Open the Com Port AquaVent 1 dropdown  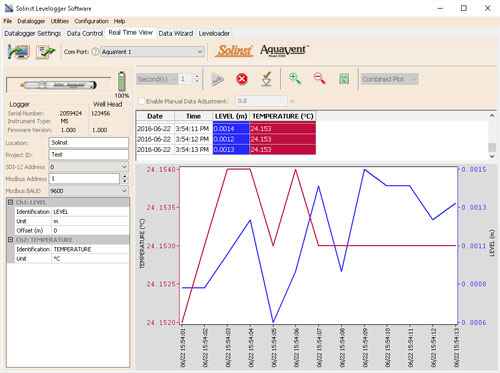point(152,52)
